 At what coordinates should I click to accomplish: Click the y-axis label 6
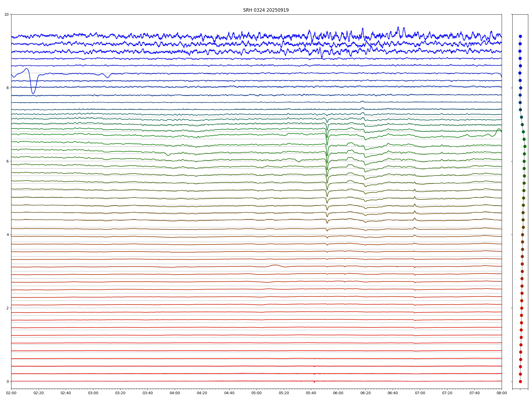(x=7, y=161)
